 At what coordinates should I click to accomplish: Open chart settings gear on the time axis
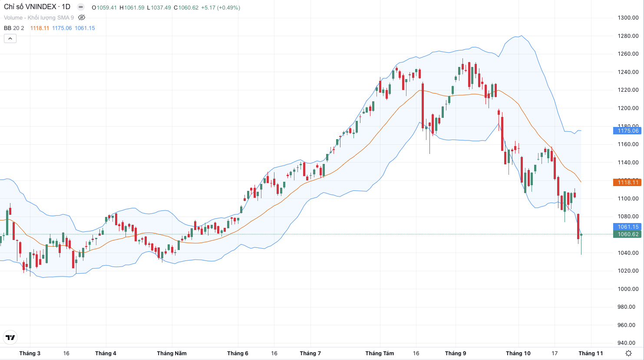(x=628, y=353)
